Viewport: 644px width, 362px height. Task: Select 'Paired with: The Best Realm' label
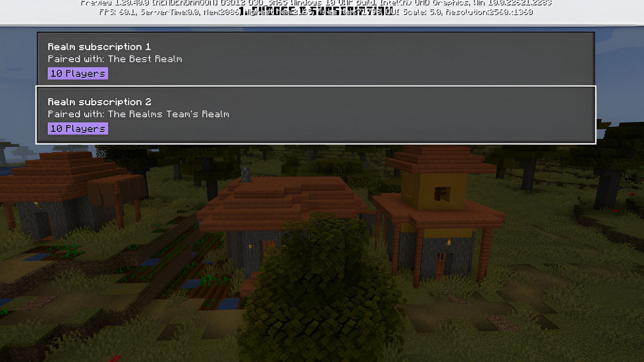115,59
